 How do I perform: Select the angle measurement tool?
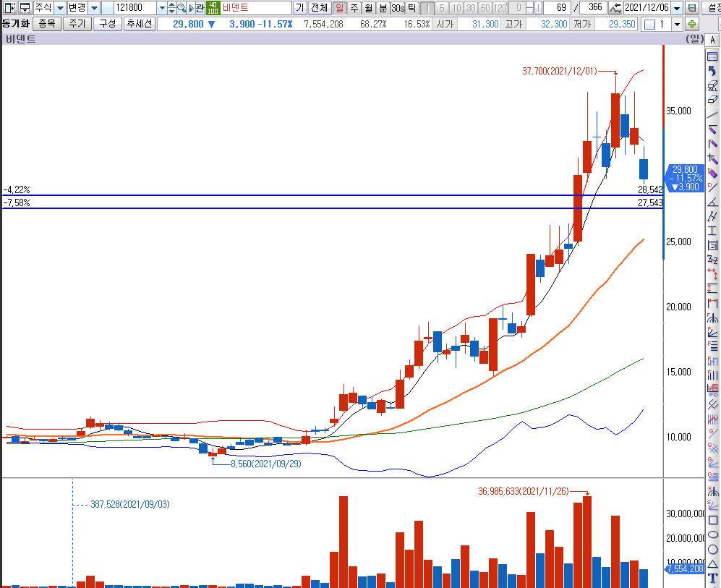click(x=712, y=202)
